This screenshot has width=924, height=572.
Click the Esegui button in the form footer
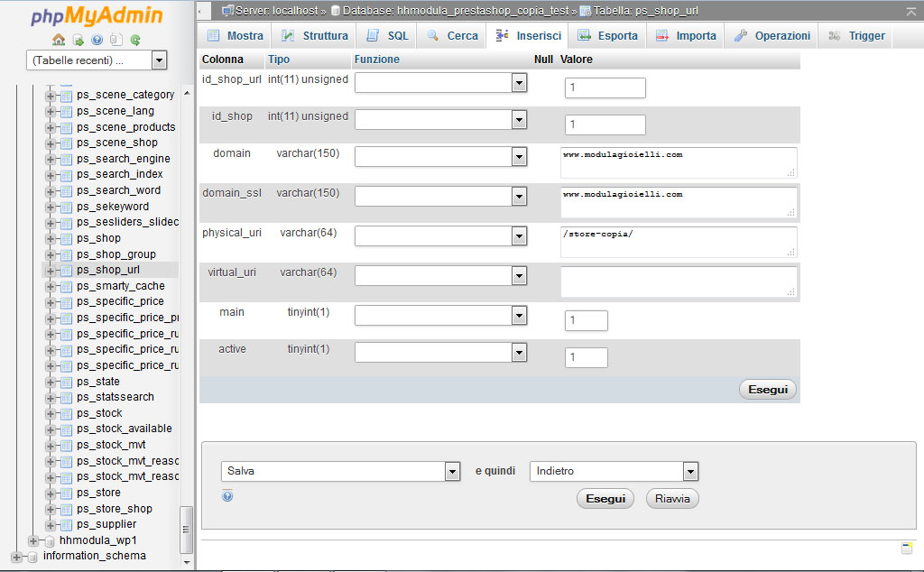(x=768, y=390)
